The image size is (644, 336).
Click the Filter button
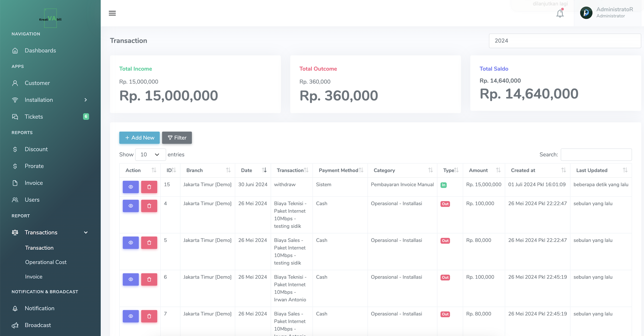177,138
